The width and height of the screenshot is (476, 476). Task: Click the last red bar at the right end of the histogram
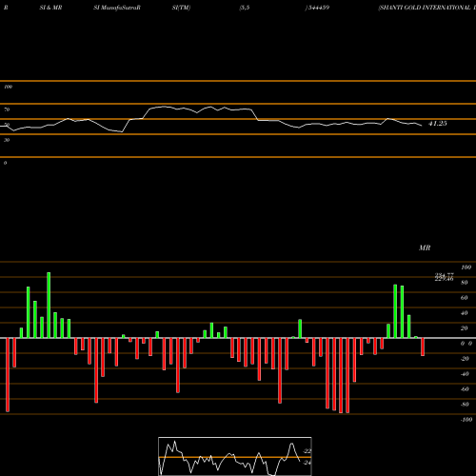[x=423, y=347]
